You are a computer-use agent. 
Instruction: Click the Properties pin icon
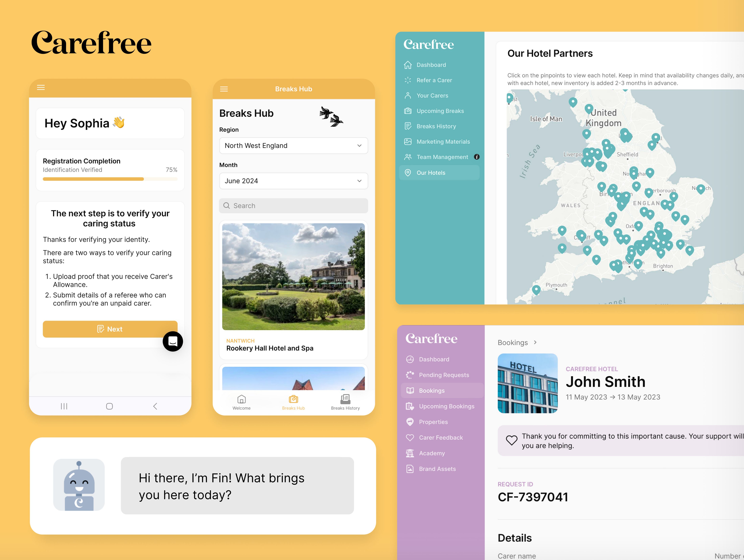410,422
